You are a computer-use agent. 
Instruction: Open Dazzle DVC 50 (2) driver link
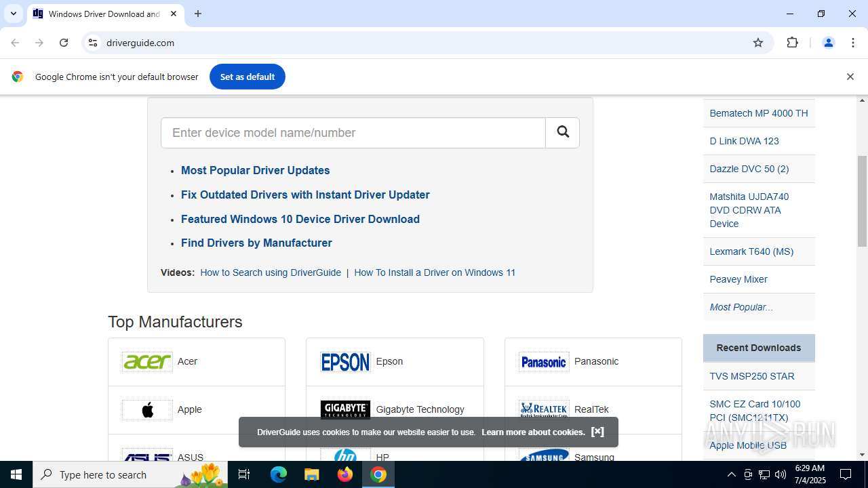coord(749,169)
